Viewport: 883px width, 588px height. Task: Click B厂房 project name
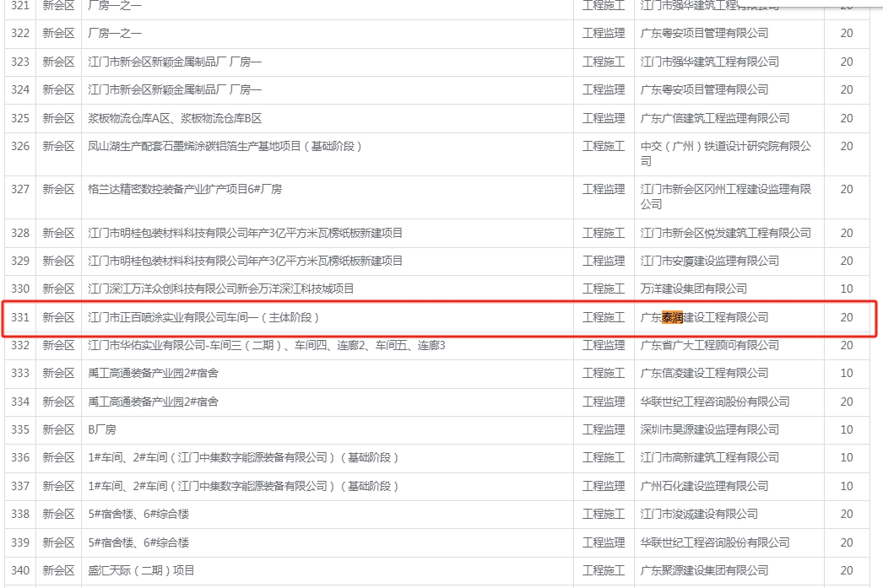point(102,429)
